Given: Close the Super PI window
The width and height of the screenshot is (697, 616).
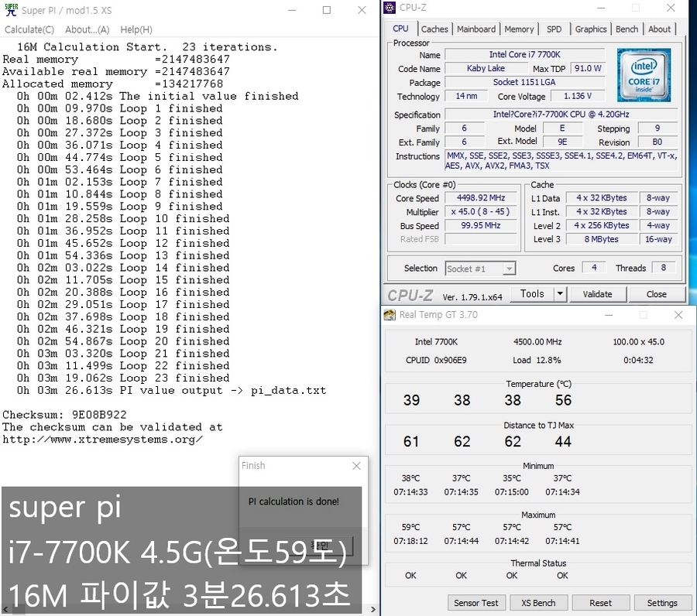Looking at the screenshot, I should (362, 10).
